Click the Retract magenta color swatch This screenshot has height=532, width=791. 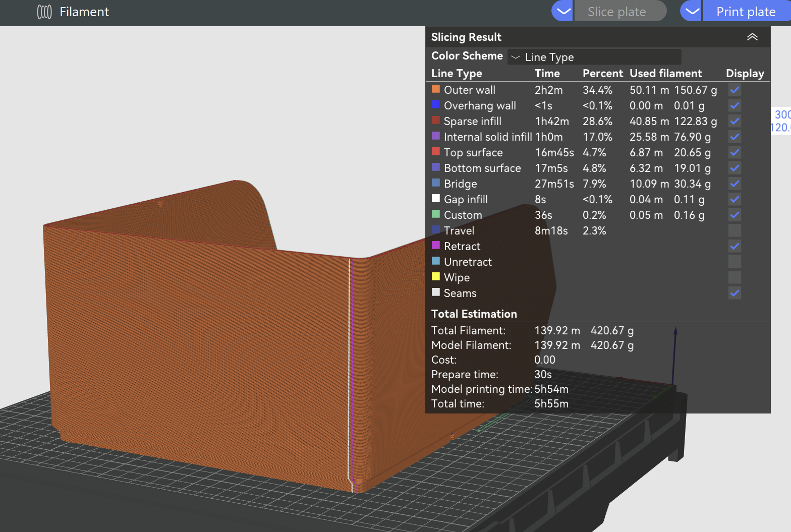(x=436, y=246)
